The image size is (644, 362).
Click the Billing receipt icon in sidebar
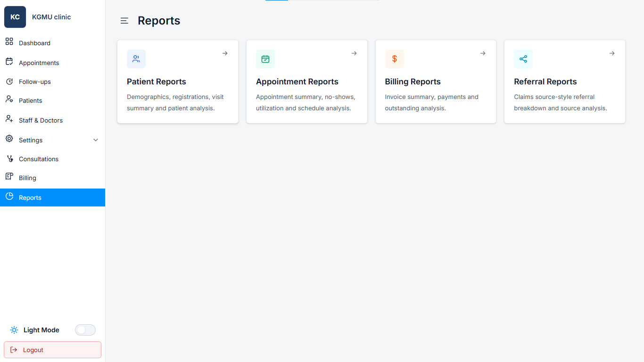tap(9, 176)
